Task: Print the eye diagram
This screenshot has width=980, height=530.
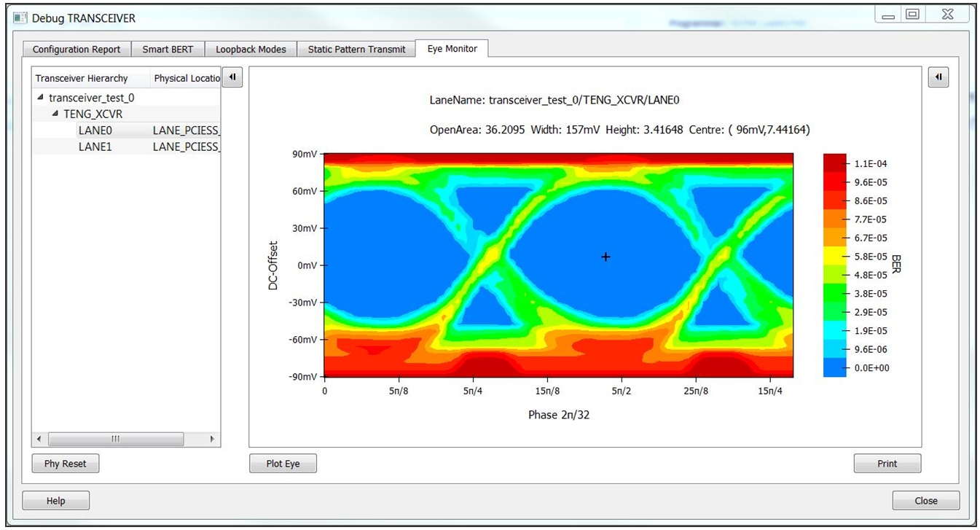Action: 887,464
